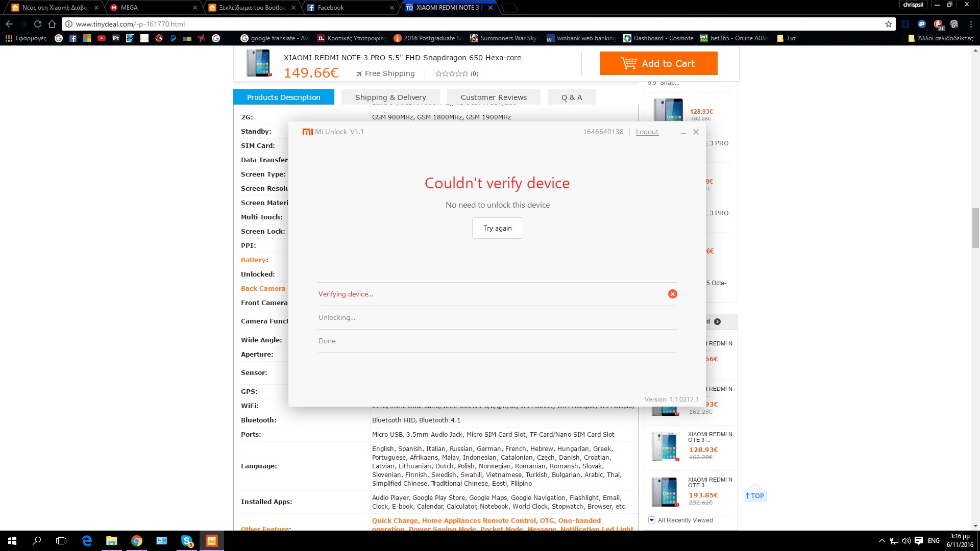Reload the page with the refresh icon

38,24
